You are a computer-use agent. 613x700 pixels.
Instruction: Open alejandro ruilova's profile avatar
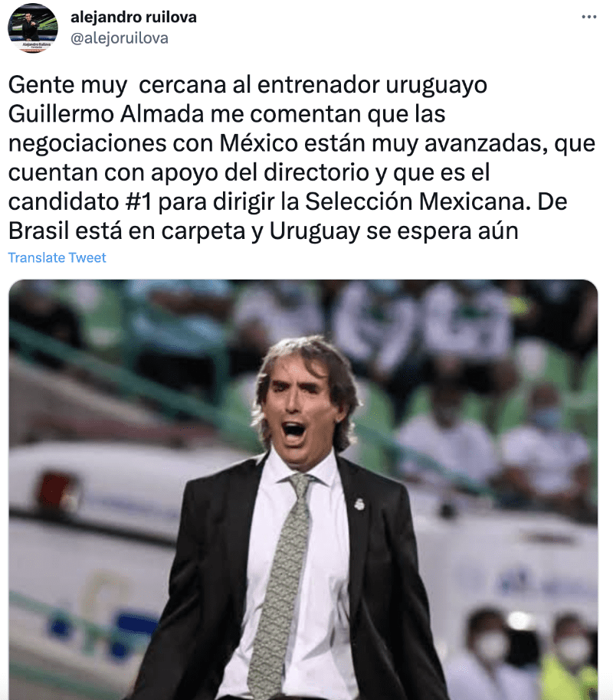[33, 28]
